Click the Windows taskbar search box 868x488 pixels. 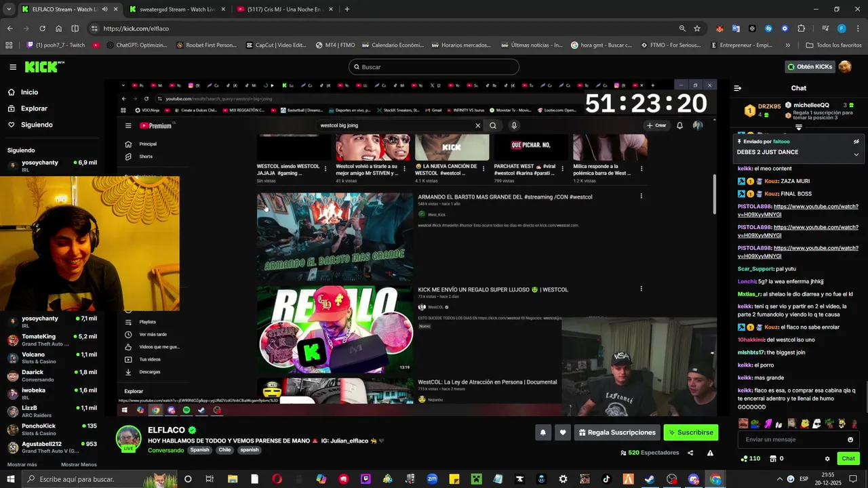point(98,479)
